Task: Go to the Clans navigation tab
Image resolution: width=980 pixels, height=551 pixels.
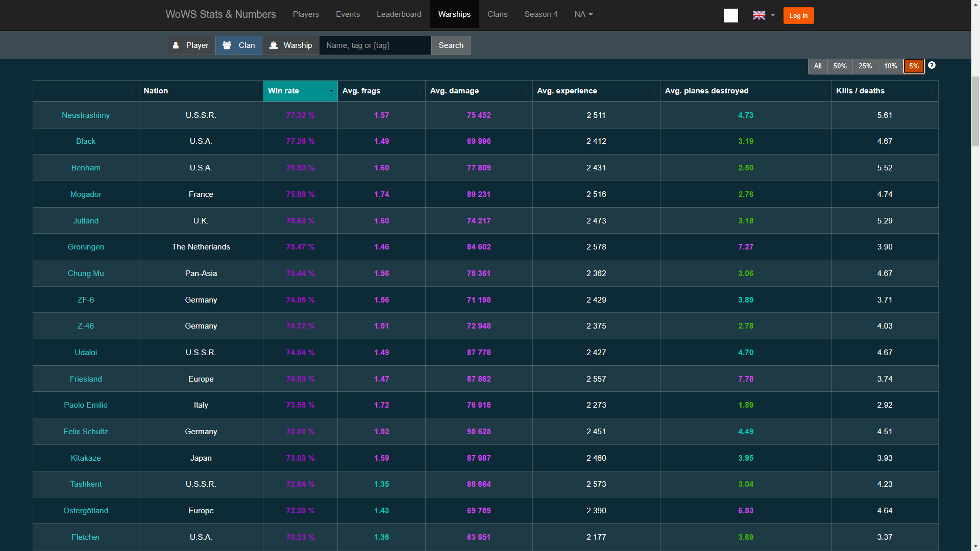Action: tap(497, 14)
